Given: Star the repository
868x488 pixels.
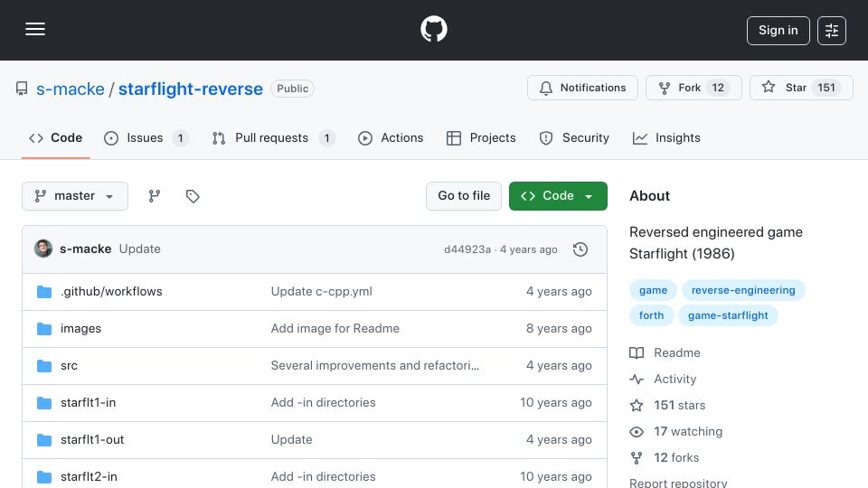Looking at the screenshot, I should (x=801, y=88).
